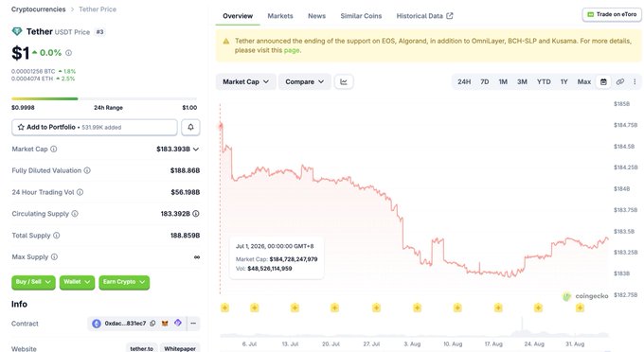Switch to the Similar Coins tab
The height and width of the screenshot is (352, 644).
point(361,16)
